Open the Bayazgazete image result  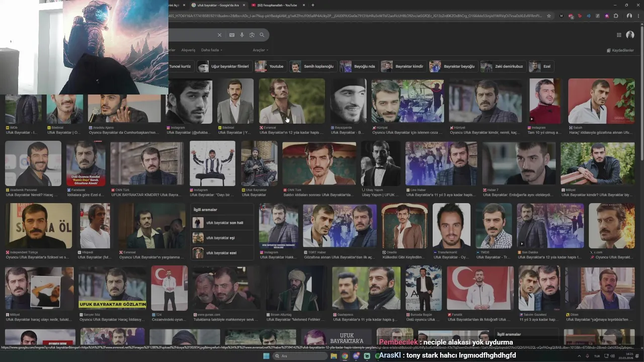click(x=348, y=101)
